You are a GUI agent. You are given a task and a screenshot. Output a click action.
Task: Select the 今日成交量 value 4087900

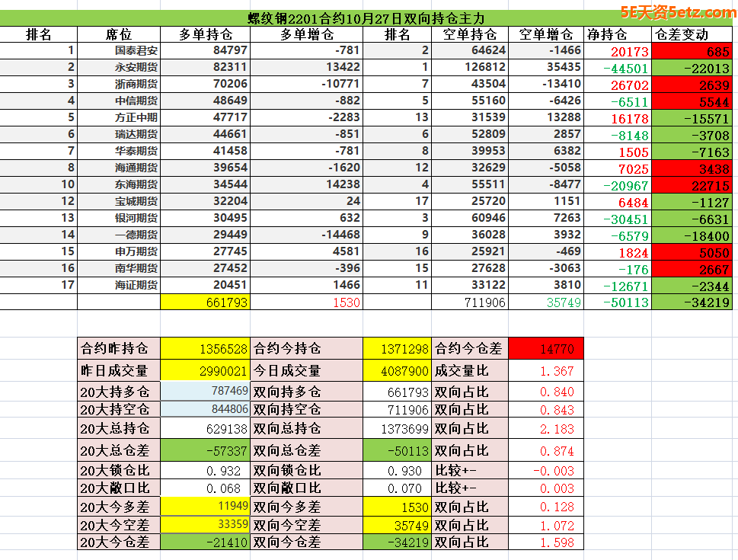pos(397,371)
